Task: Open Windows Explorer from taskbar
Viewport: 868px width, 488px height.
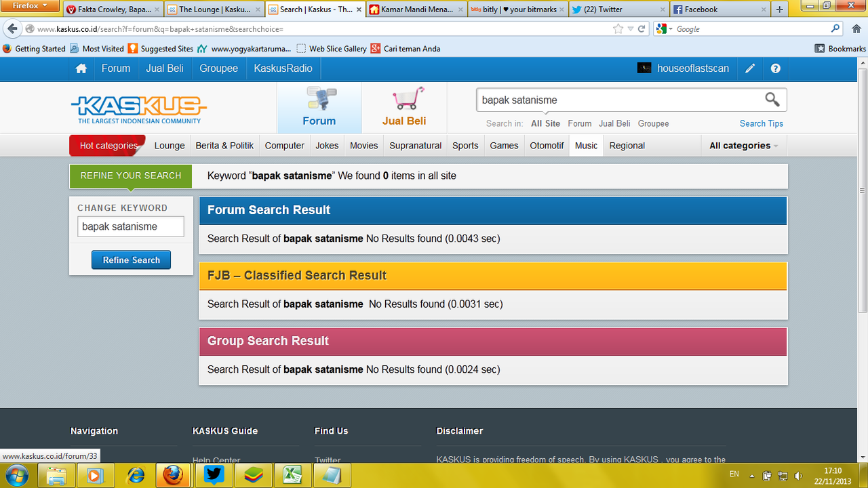Action: [x=56, y=475]
